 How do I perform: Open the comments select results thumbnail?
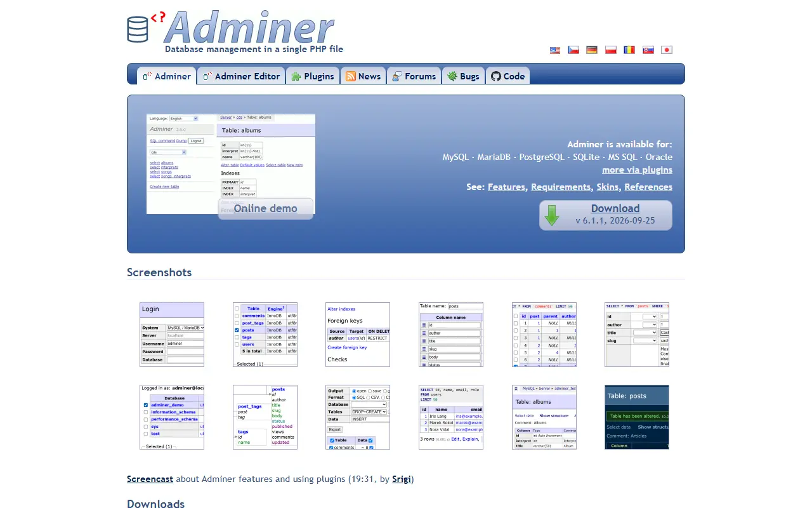(544, 335)
